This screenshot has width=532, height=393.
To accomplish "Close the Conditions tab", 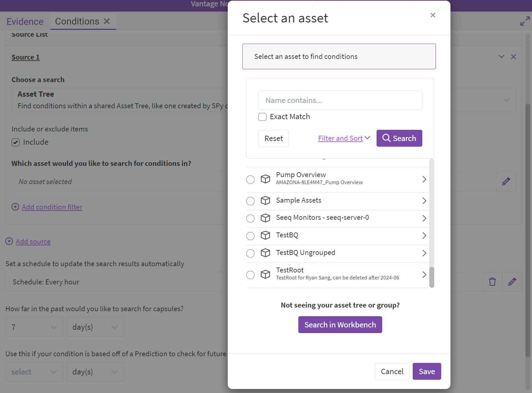I will point(107,21).
